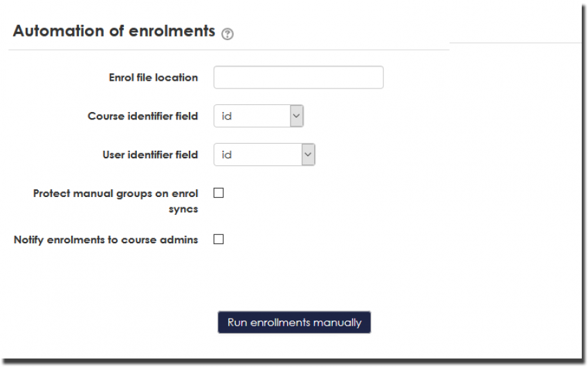This screenshot has height=367, width=588.
Task: Click the Enrol file location text box
Action: (298, 77)
